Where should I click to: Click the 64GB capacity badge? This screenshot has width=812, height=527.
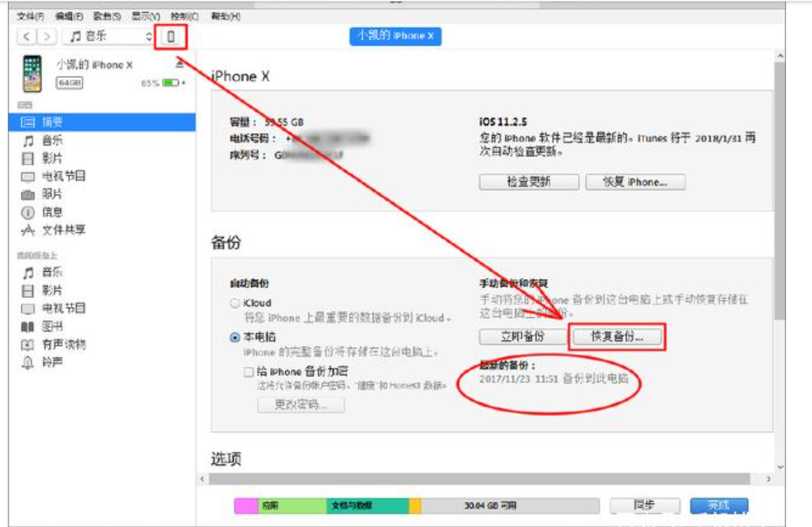tap(69, 83)
